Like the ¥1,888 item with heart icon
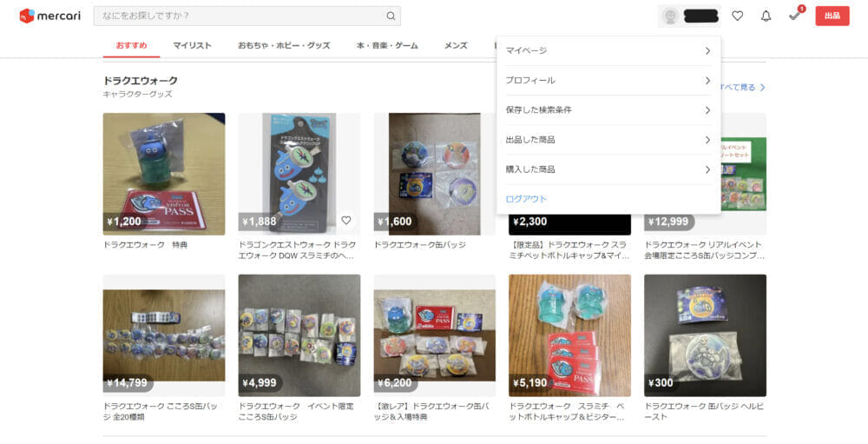The height and width of the screenshot is (444, 868). pos(346,220)
